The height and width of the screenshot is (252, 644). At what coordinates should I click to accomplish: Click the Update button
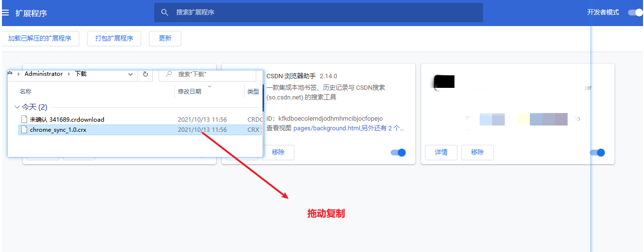pos(165,39)
